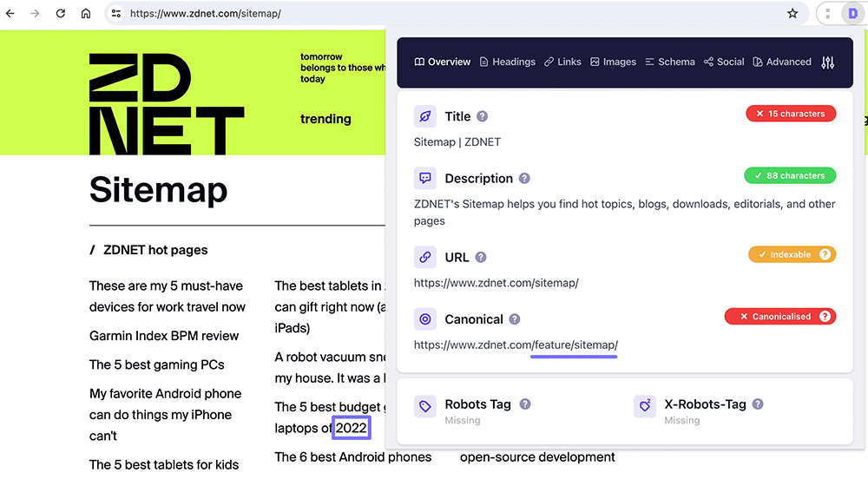Viewport: 868px width, 479px height.
Task: Open 'The 5 best budget laptops' link
Action: tap(330, 417)
